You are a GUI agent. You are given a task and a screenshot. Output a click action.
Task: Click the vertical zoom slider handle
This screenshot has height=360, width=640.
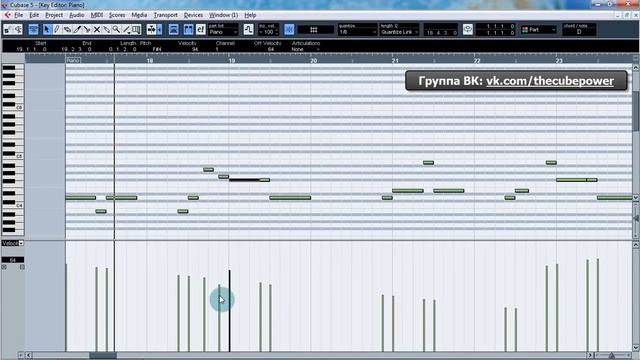point(636,218)
